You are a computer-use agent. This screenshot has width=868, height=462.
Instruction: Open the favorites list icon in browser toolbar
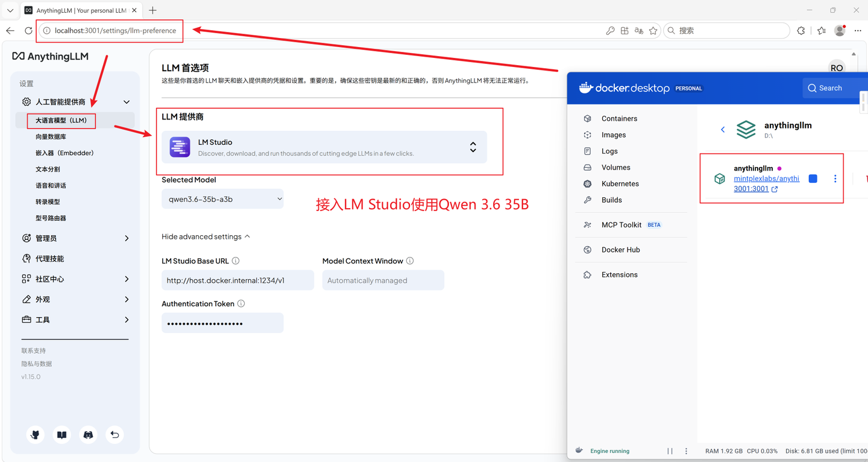822,31
